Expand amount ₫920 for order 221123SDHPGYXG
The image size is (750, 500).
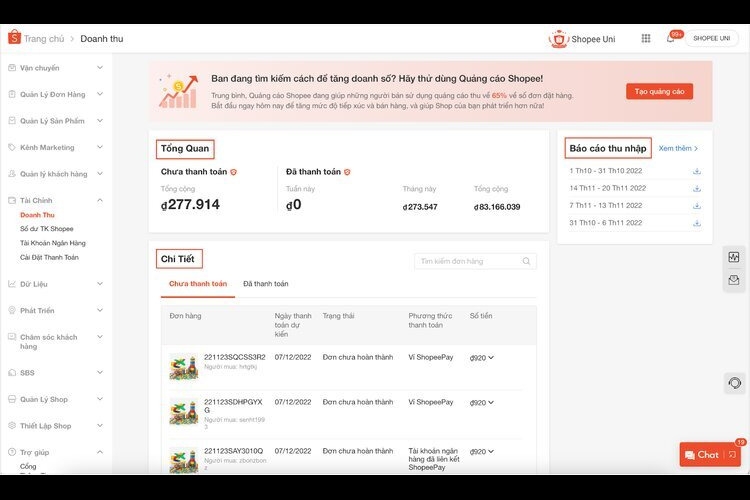tap(491, 402)
